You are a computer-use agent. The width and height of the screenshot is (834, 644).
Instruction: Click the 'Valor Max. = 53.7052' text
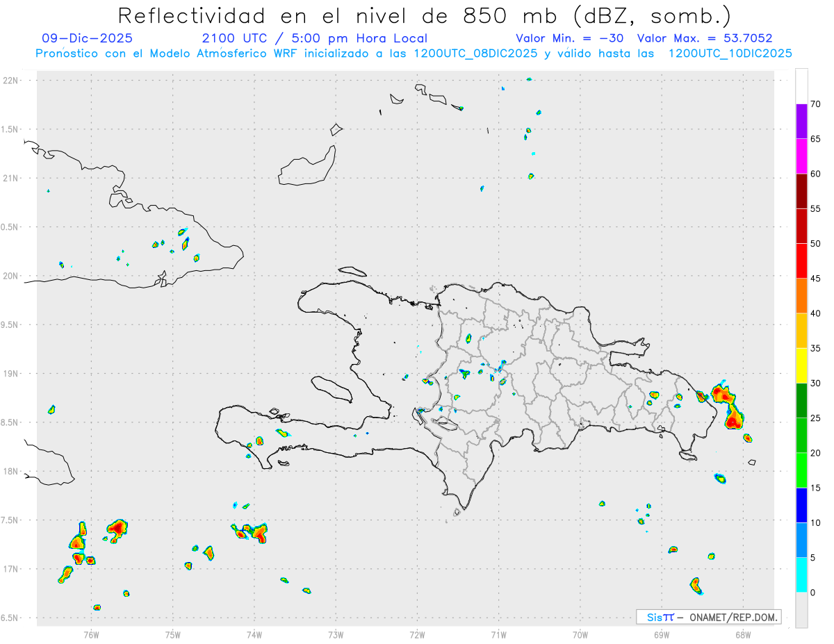point(705,38)
